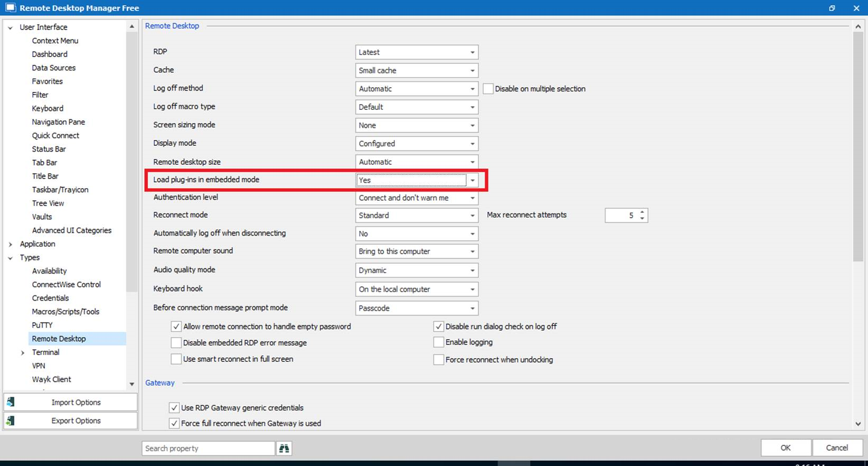Click the restore window icon

832,8
